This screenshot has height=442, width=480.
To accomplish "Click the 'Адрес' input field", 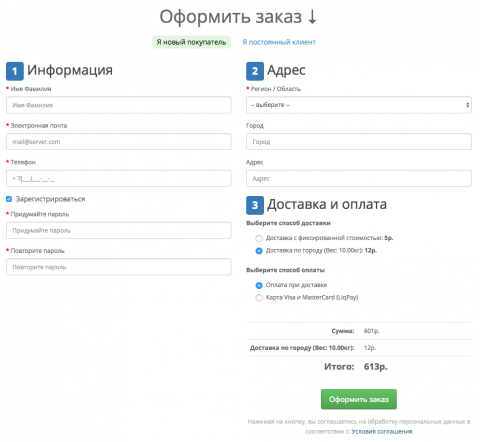I will [359, 178].
